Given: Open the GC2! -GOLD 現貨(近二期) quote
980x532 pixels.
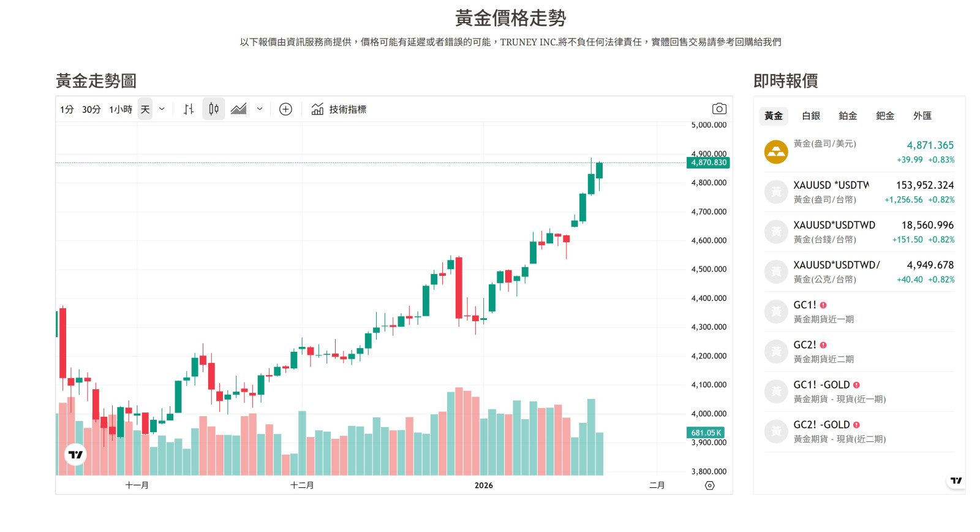Looking at the screenshot, I should coord(859,431).
